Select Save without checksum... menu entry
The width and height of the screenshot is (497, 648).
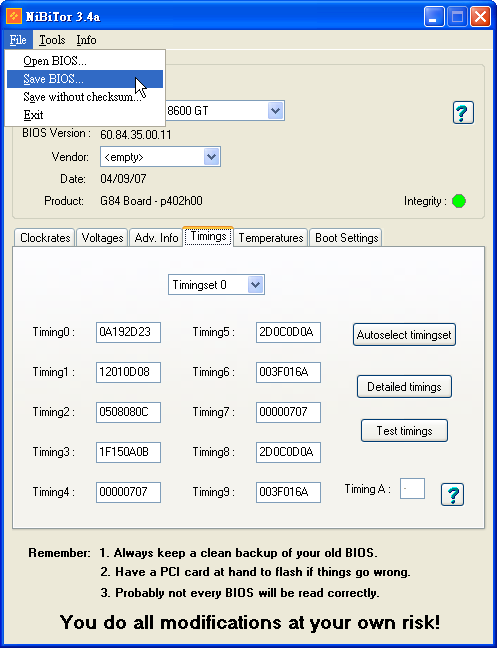click(85, 97)
